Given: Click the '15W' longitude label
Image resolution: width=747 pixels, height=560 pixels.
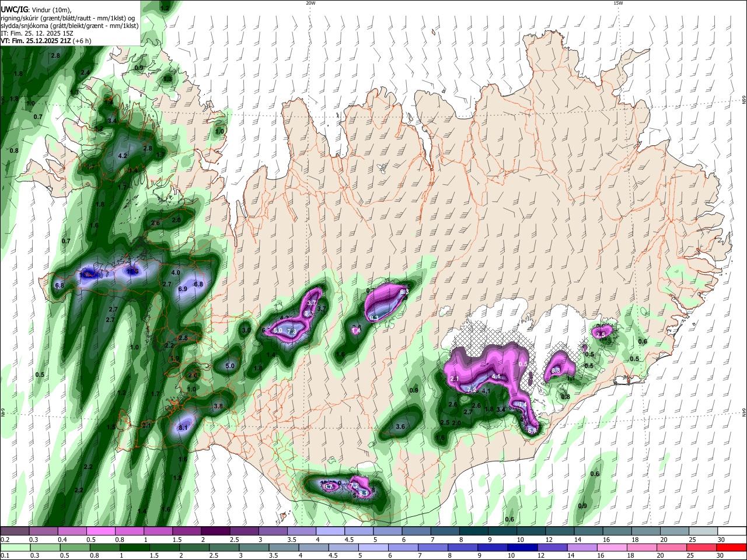Looking at the screenshot, I should (x=618, y=3).
